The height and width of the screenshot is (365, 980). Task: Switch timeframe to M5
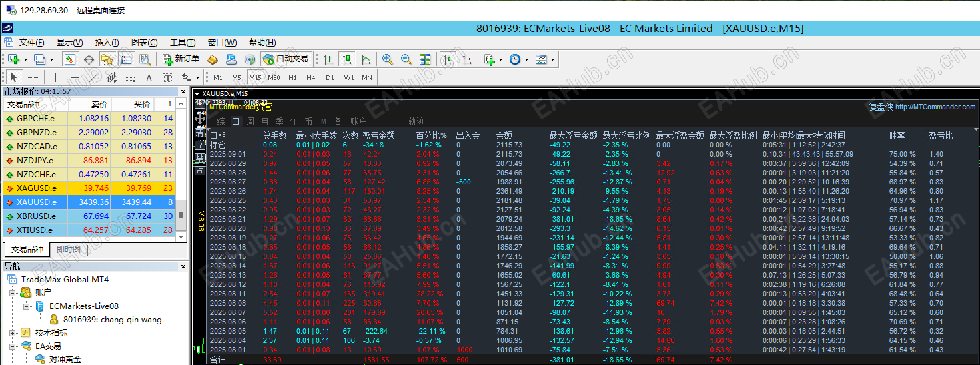point(236,77)
